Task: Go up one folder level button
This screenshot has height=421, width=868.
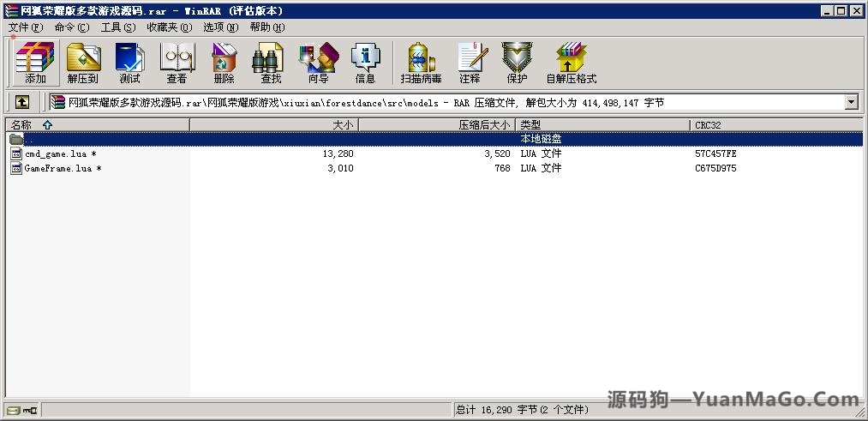Action: 22,102
